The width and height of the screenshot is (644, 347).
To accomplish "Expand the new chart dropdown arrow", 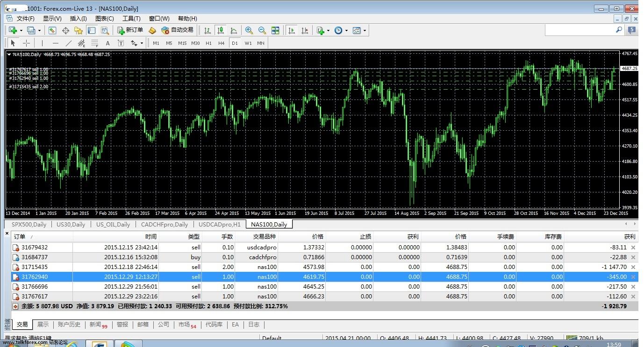I will point(21,31).
